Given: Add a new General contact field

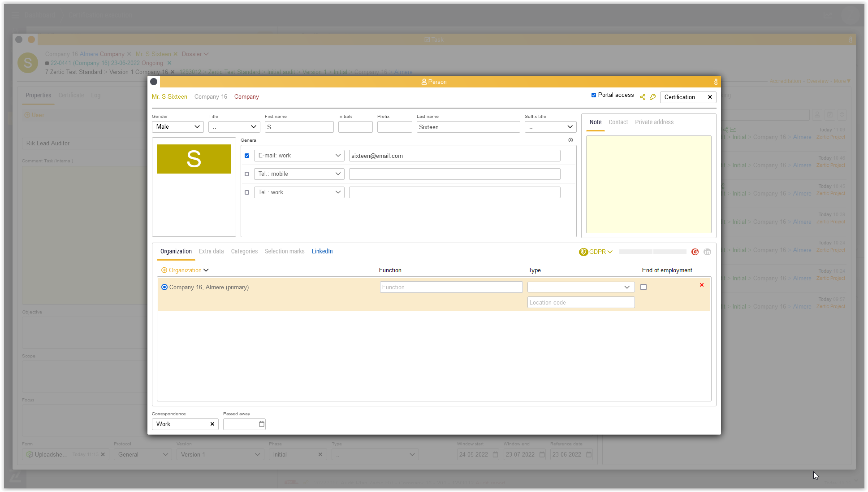Looking at the screenshot, I should pos(570,140).
